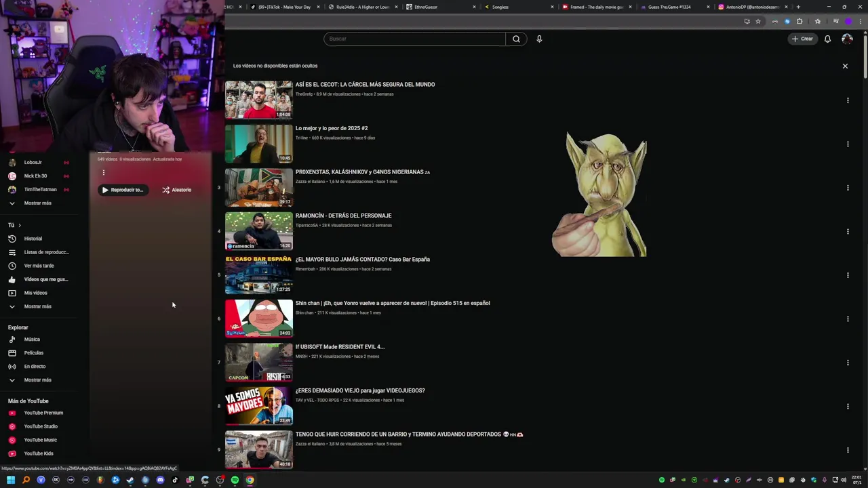Open Música in Explorar

pos(39,339)
